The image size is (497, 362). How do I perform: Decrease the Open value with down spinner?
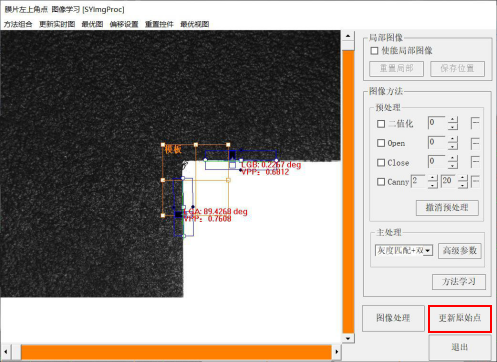coord(452,146)
